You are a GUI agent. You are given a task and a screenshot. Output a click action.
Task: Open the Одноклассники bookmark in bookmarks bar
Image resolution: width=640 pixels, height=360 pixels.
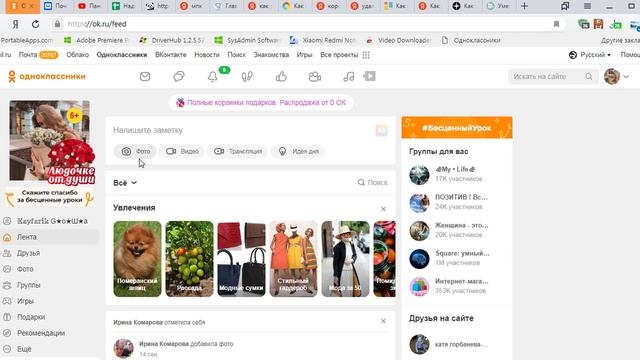471,40
